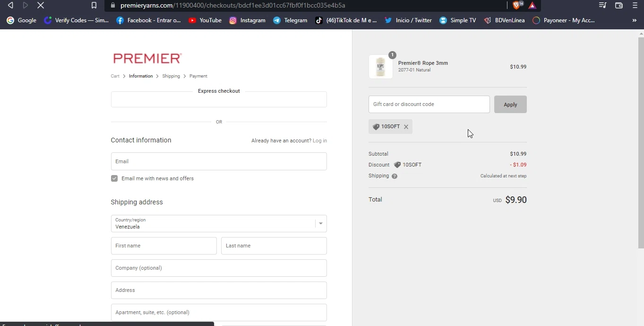This screenshot has width=644, height=326.
Task: Go to Cart breadcrumb
Action: click(x=115, y=76)
